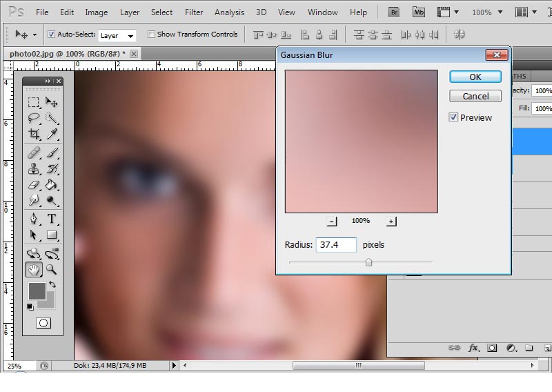Activate the Type tool
The image size is (552, 392).
[x=51, y=219]
